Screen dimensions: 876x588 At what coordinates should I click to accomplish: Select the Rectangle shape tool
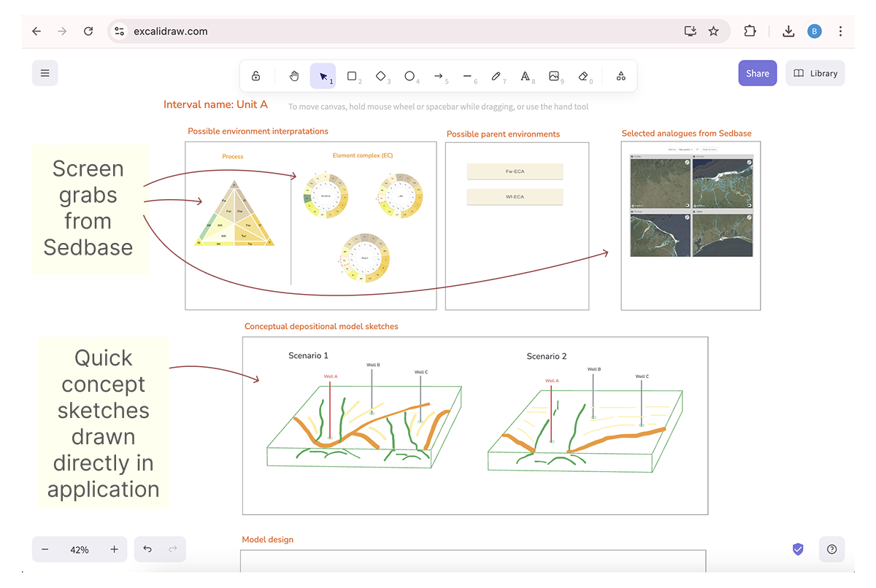352,76
